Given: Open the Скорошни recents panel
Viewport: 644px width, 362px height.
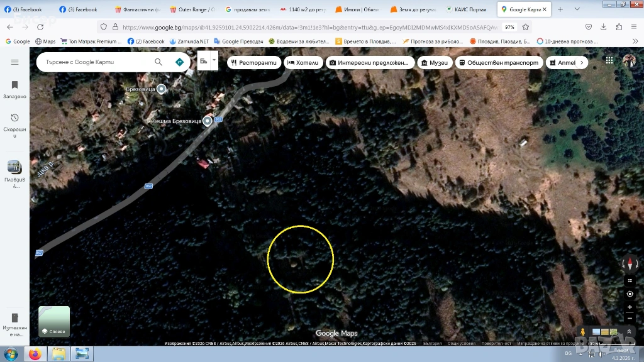Looking at the screenshot, I should pyautogui.click(x=14, y=122).
